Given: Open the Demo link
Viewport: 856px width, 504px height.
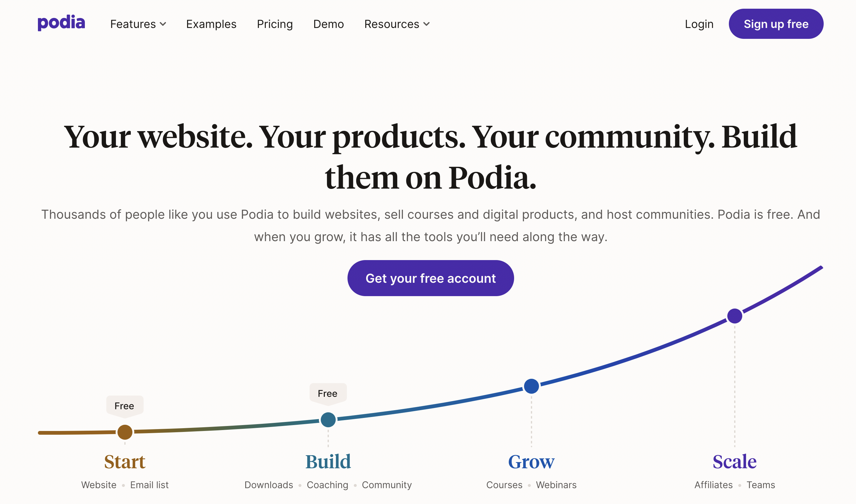Looking at the screenshot, I should coord(329,24).
